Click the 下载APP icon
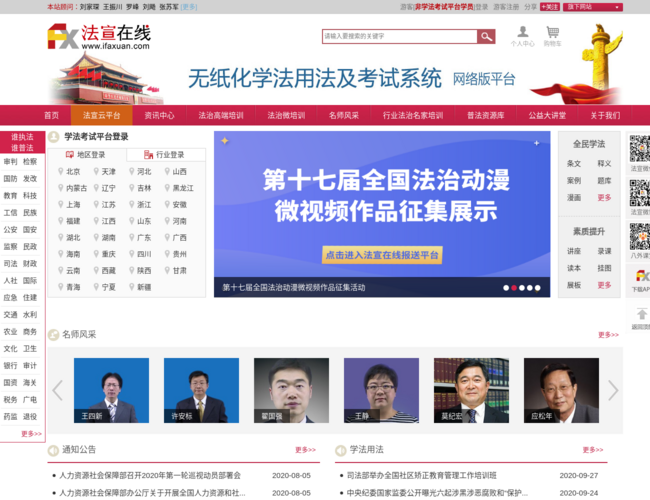 coord(642,276)
